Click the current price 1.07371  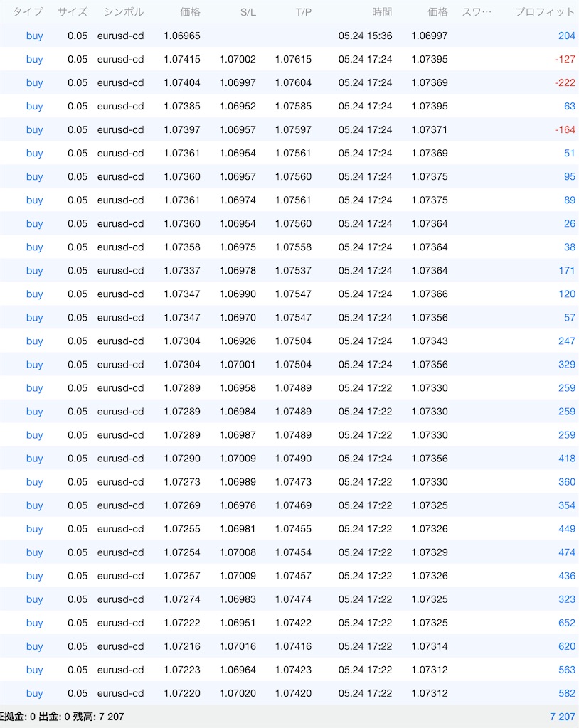click(x=430, y=129)
